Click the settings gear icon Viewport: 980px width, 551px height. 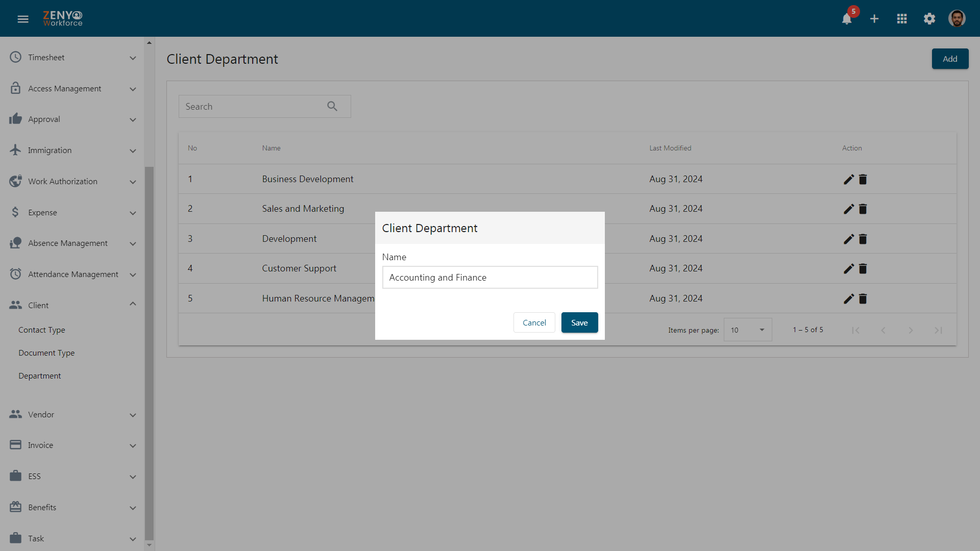929,17
